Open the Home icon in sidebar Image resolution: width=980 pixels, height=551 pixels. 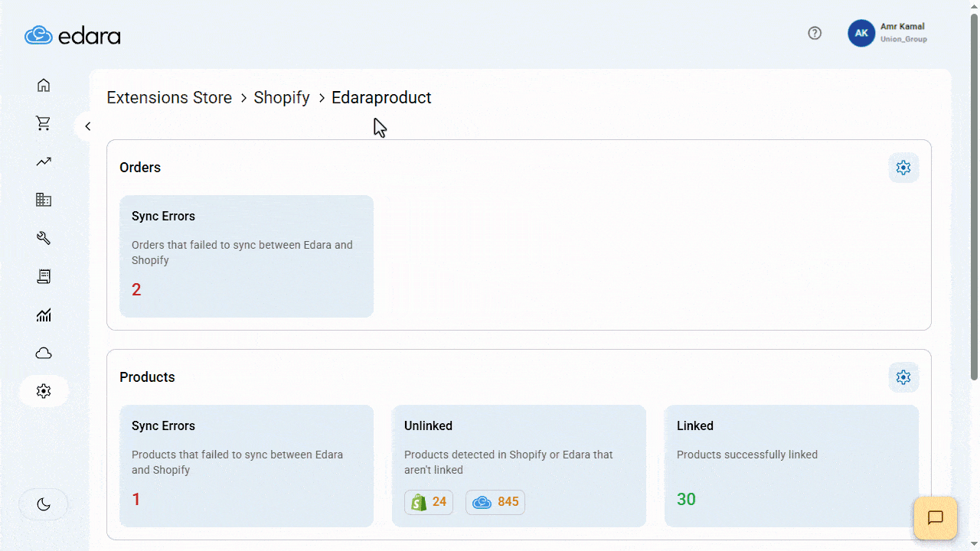[x=44, y=85]
